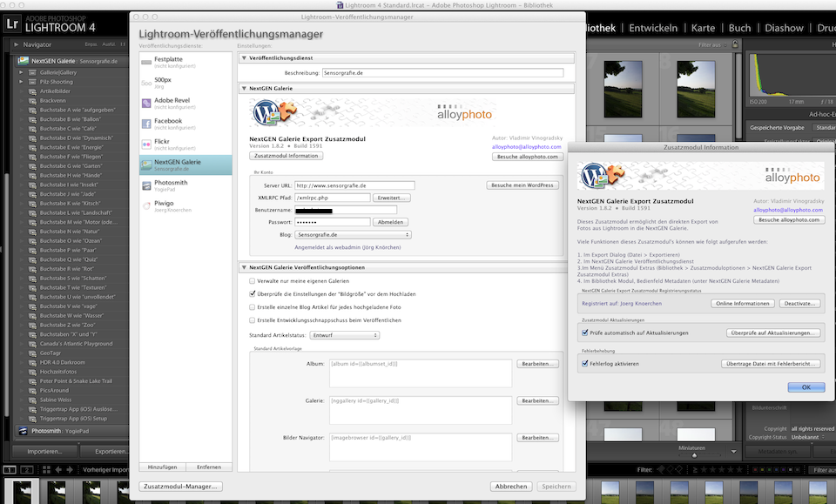Click the NextGEN Galerie service icon
Viewport: 836px width, 504px height.
point(146,165)
